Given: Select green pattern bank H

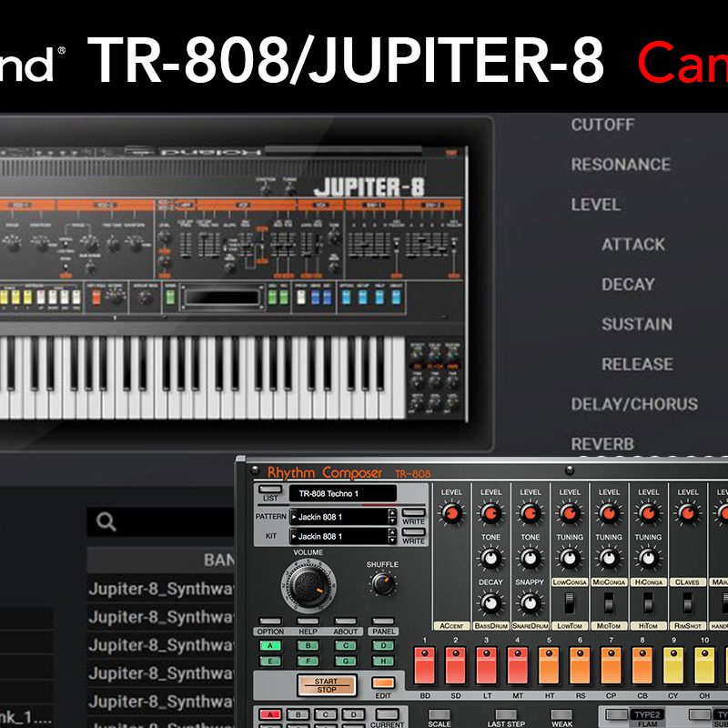Looking at the screenshot, I should pyautogui.click(x=383, y=662).
